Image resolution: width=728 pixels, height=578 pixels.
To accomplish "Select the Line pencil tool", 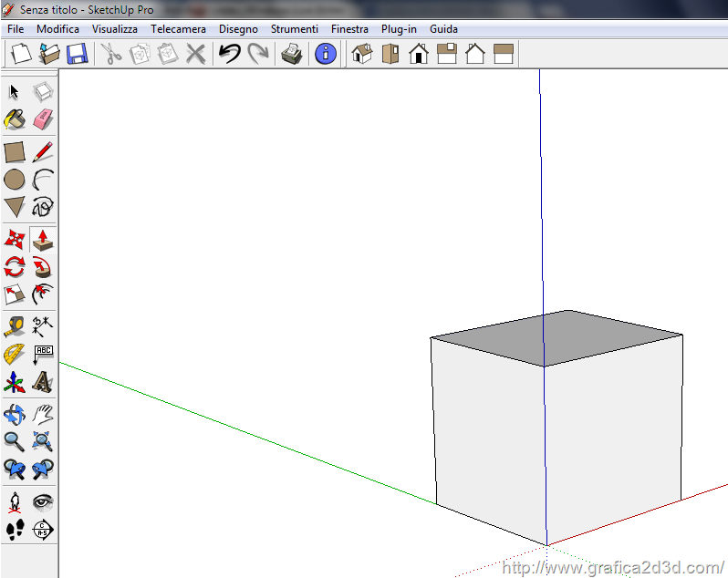I will pyautogui.click(x=43, y=151).
